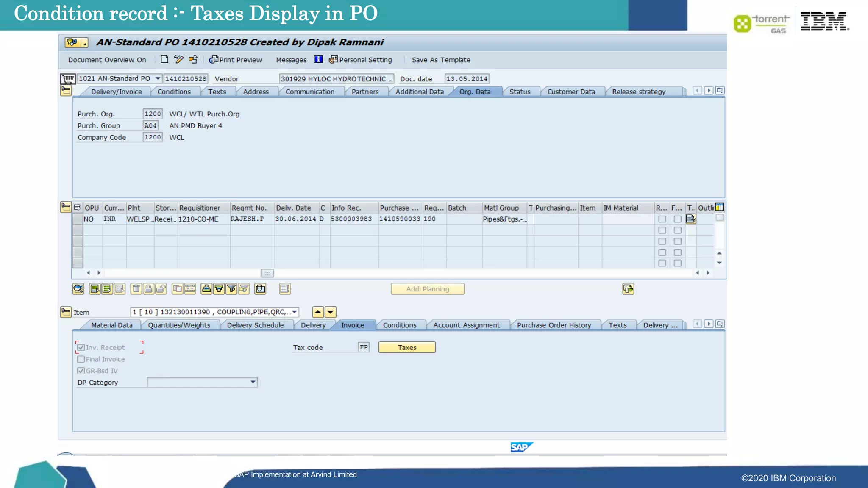Open the help icon dropdown in title bar
The width and height of the screenshot is (868, 488).
(x=84, y=42)
